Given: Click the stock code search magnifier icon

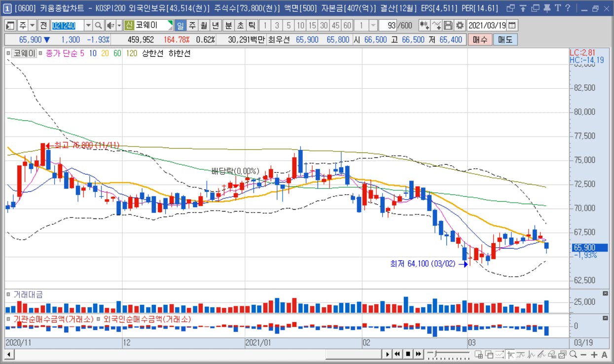Looking at the screenshot, I should (x=98, y=25).
